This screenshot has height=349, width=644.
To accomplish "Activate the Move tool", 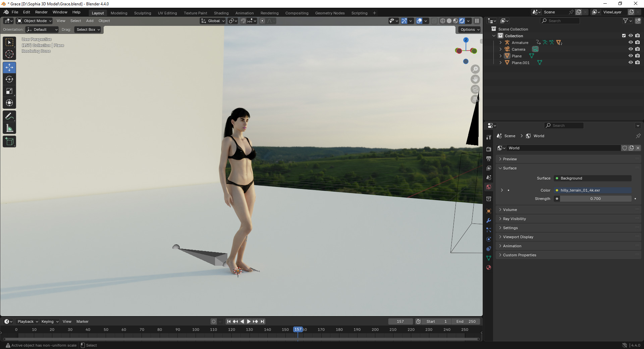I will 9,67.
